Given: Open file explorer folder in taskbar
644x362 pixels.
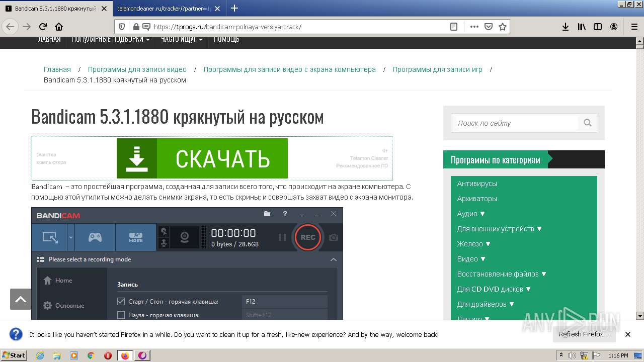Looking at the screenshot, I should pyautogui.click(x=57, y=355).
